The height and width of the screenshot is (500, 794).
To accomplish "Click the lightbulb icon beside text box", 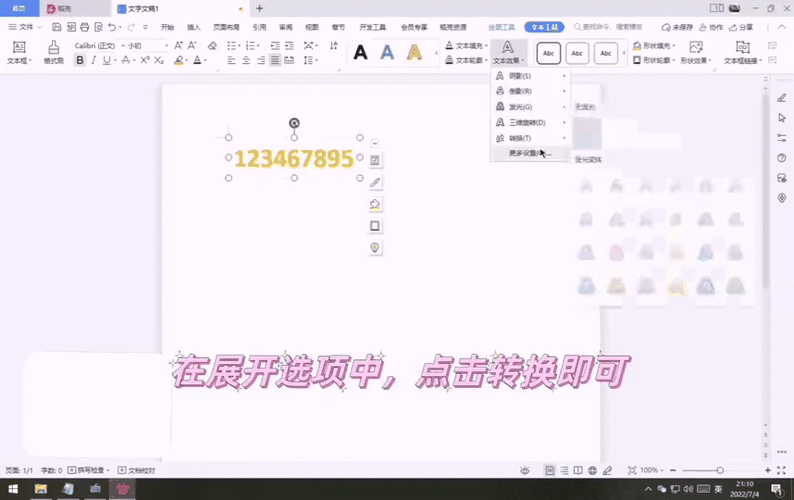I will click(x=375, y=247).
